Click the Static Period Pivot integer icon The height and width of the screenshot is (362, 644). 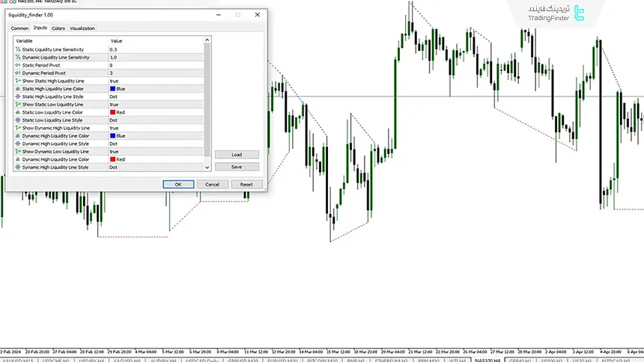pos(17,65)
